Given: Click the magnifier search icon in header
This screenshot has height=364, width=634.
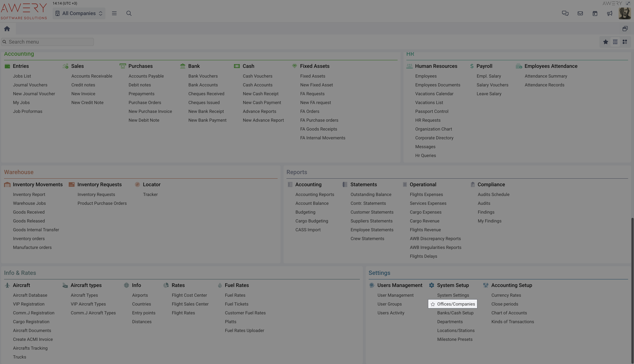Looking at the screenshot, I should point(129,13).
